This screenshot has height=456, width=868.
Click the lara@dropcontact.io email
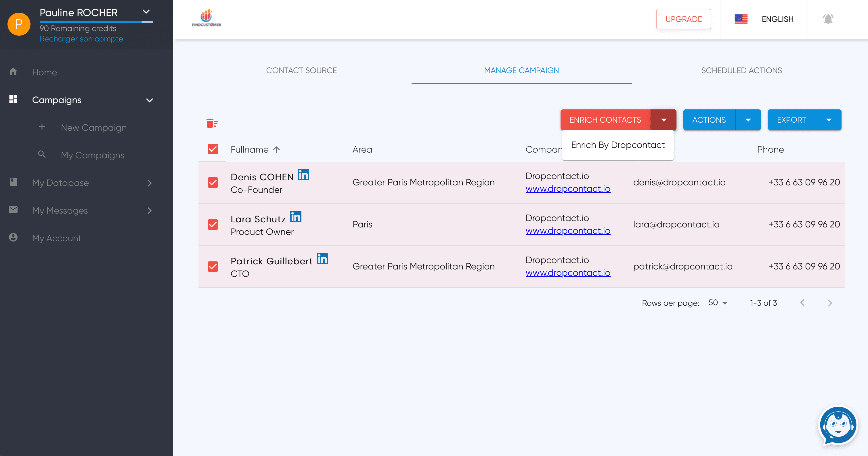pyautogui.click(x=676, y=224)
